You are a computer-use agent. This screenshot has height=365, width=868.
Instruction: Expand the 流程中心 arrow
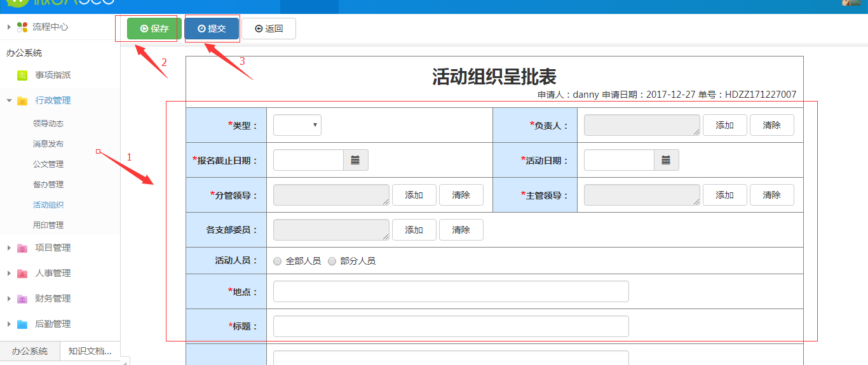click(9, 27)
